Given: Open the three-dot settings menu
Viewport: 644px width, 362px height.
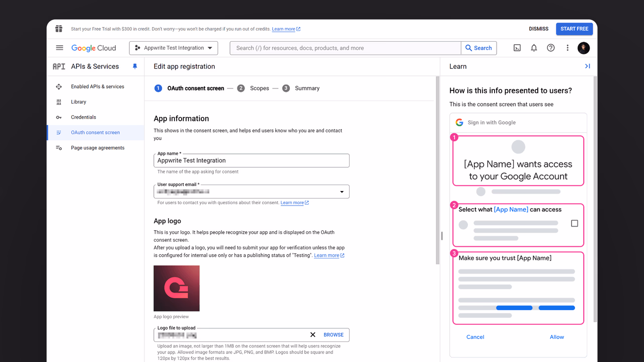Looking at the screenshot, I should pyautogui.click(x=568, y=48).
